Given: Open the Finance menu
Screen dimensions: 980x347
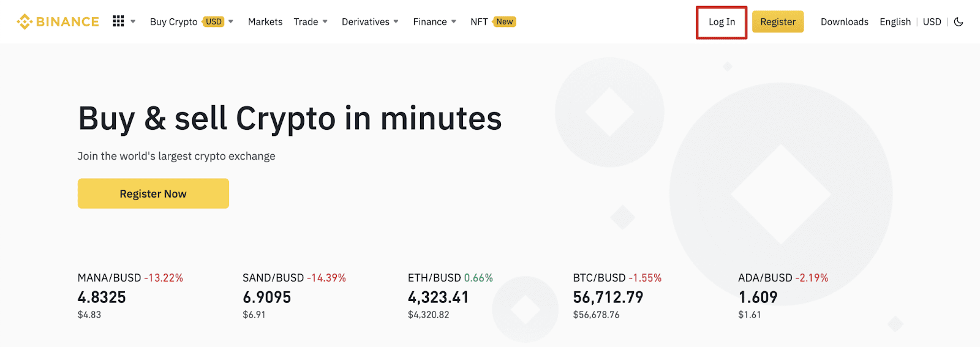Looking at the screenshot, I should click(430, 22).
